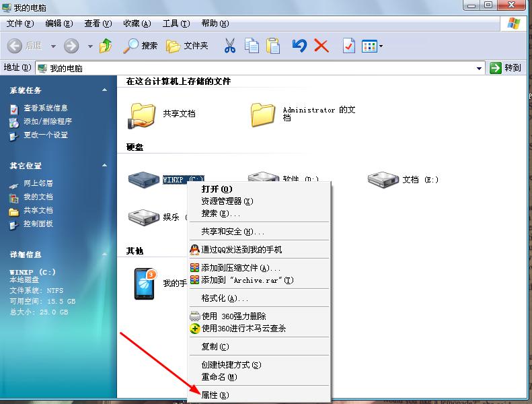Screen dimensions: 532x404
Task: Click the Copy icon in toolbar
Action: (252, 46)
